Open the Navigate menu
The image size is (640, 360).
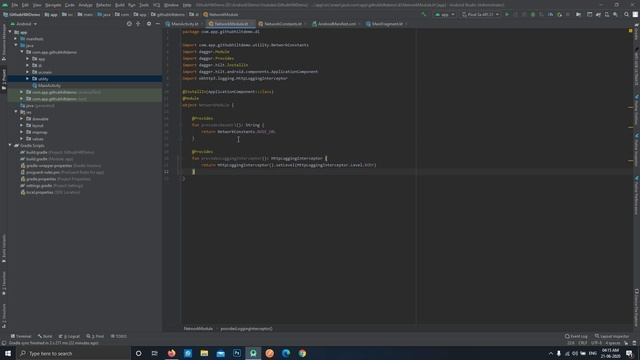[x=53, y=5]
